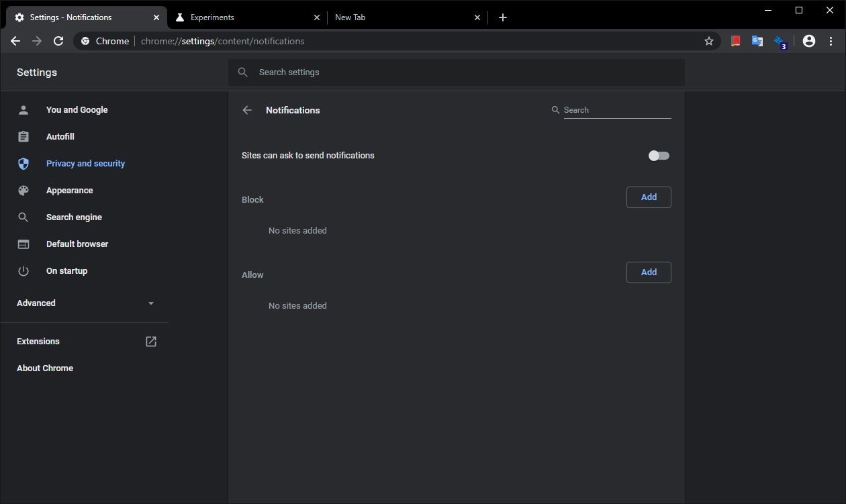
Task: Open the Adobe Acrobat extension
Action: click(x=735, y=41)
